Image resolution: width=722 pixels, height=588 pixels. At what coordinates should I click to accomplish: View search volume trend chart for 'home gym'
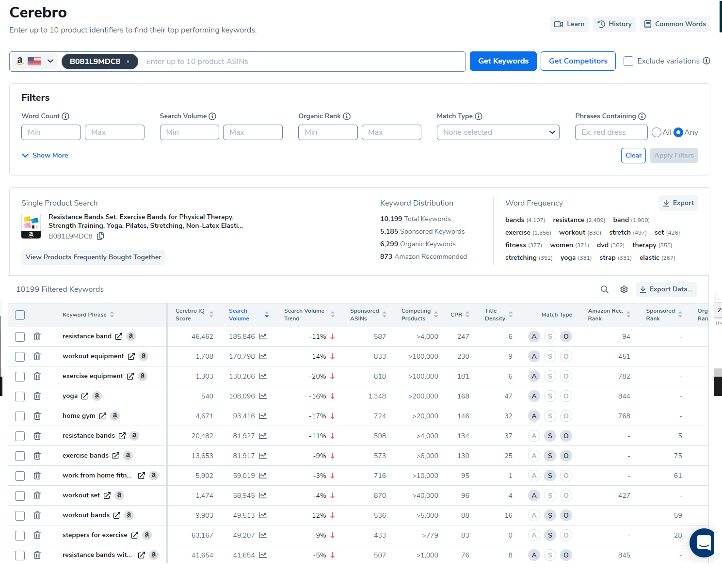263,416
